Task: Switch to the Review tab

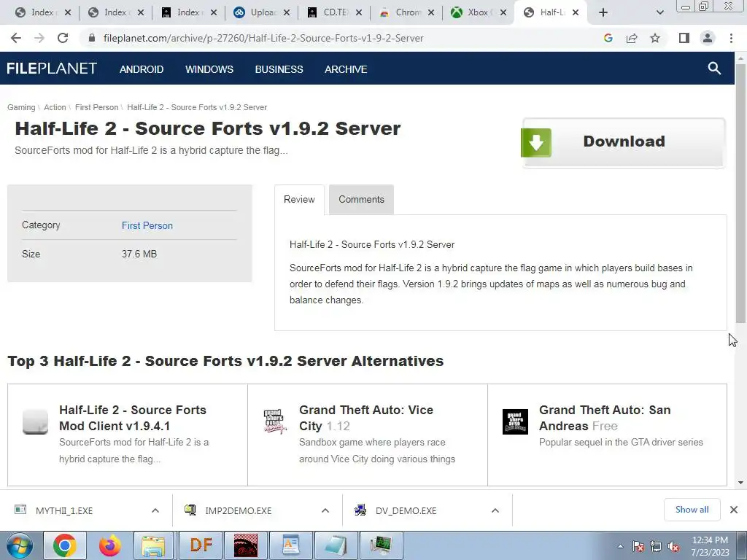Action: tap(299, 200)
